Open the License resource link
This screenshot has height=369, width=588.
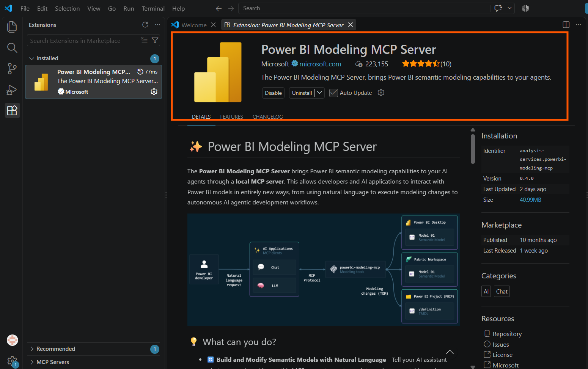click(x=502, y=355)
